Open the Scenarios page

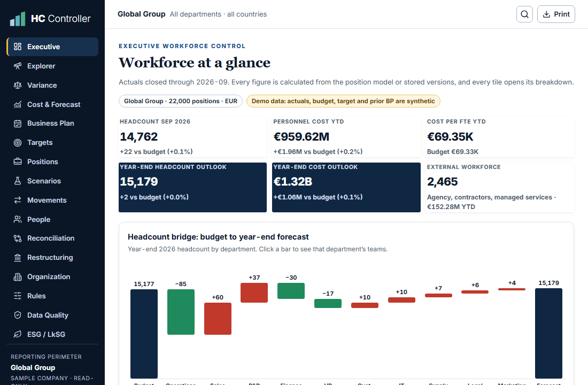click(x=52, y=181)
